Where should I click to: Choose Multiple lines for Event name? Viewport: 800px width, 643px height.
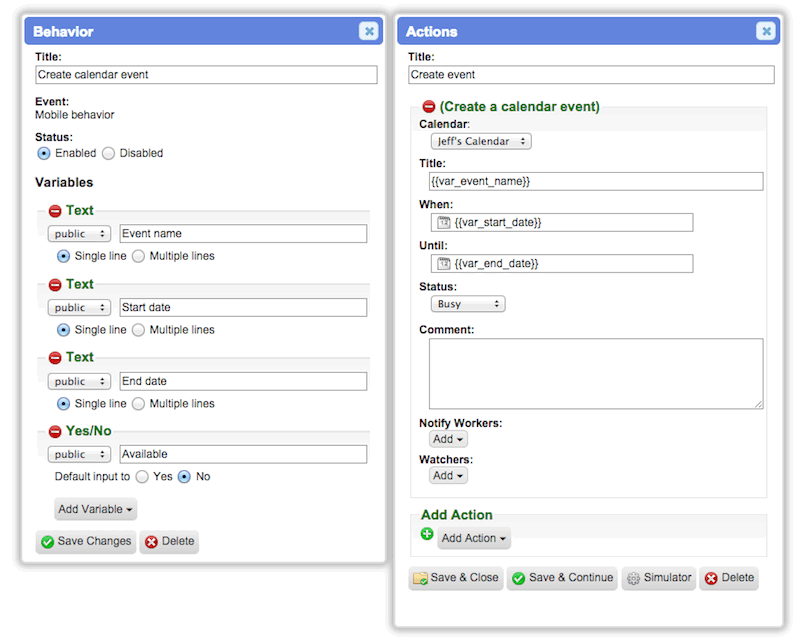[x=138, y=256]
